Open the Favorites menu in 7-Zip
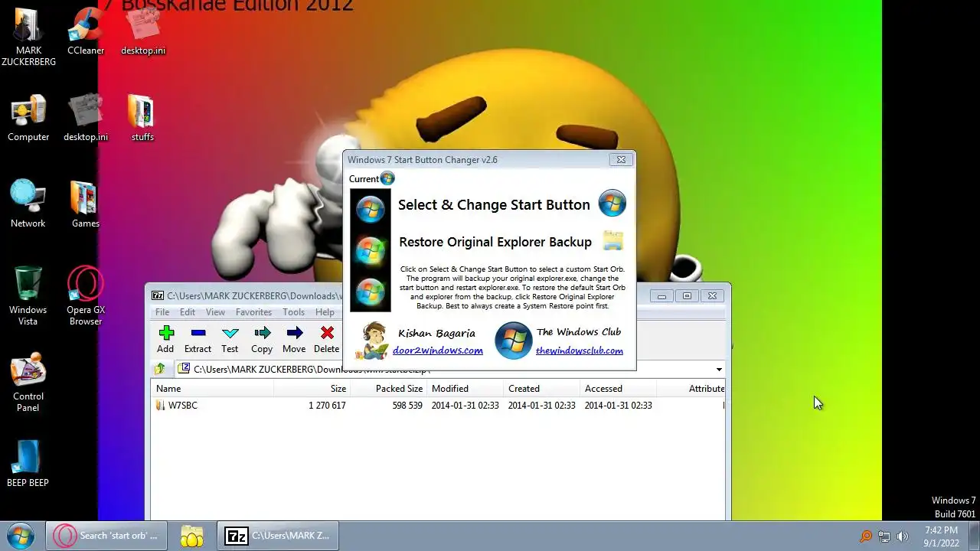 coord(253,312)
